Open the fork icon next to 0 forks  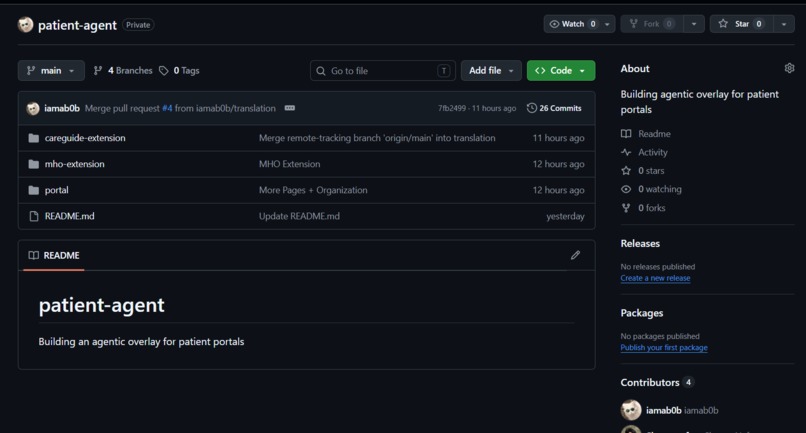pyautogui.click(x=626, y=208)
